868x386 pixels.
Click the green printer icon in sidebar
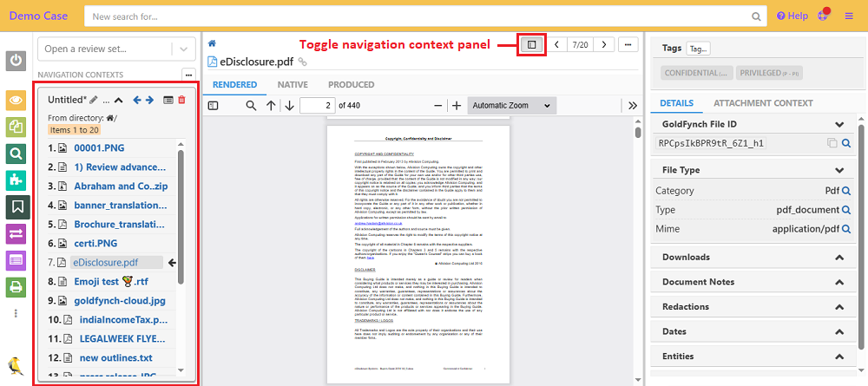[16, 287]
